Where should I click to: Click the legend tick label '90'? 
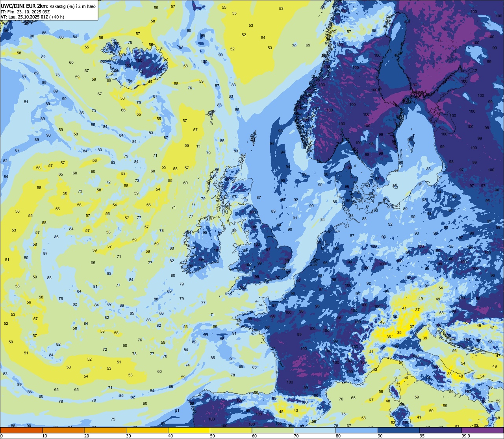click(x=380, y=436)
